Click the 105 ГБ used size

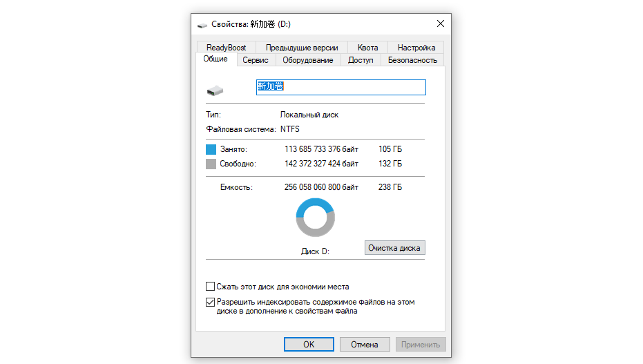(x=390, y=149)
